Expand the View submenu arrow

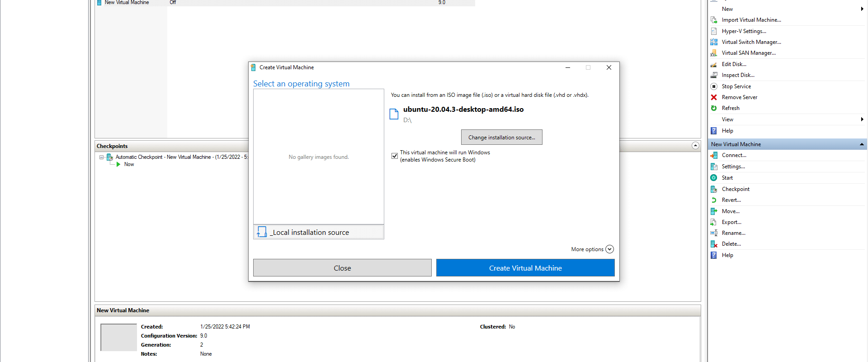coord(862,119)
